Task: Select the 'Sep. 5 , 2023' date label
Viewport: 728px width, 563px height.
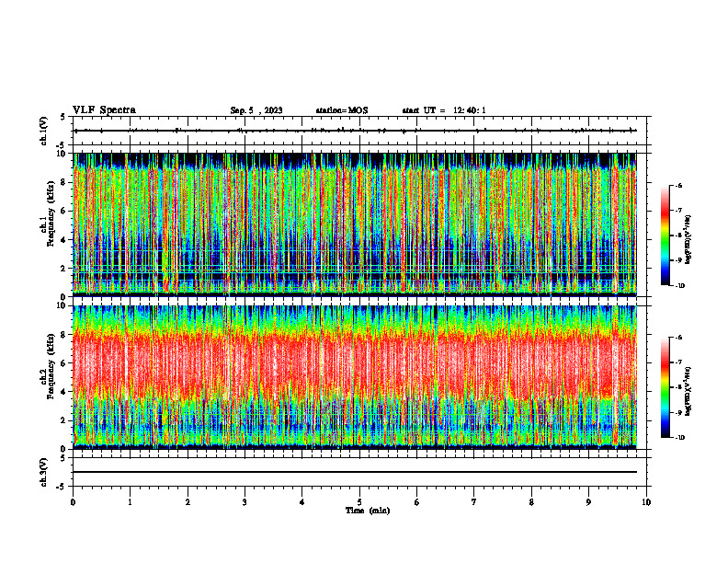Action: coord(256,110)
